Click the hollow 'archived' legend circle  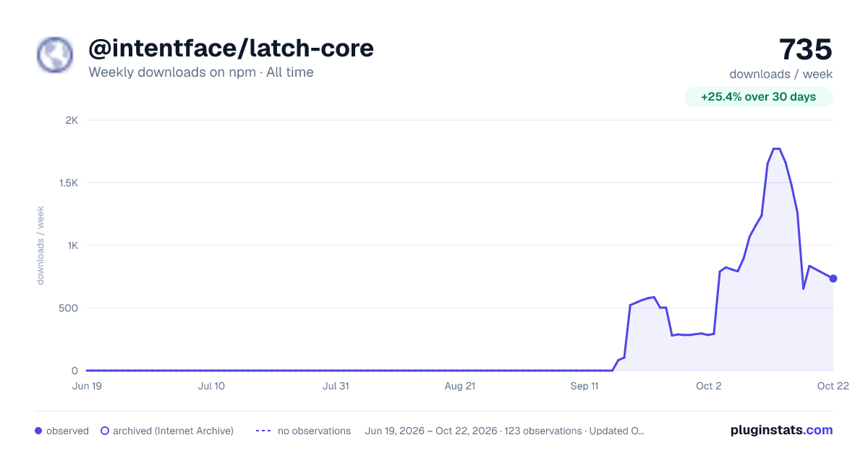[105, 431]
